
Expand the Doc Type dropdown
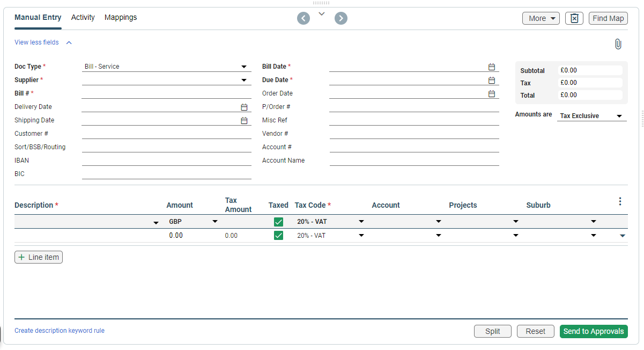pos(244,67)
